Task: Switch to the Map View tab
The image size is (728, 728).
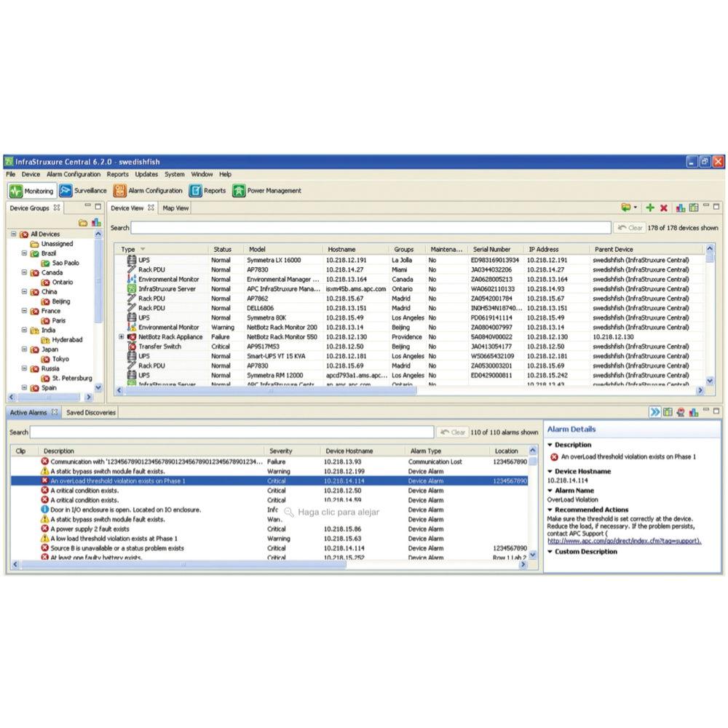Action: tap(175, 208)
